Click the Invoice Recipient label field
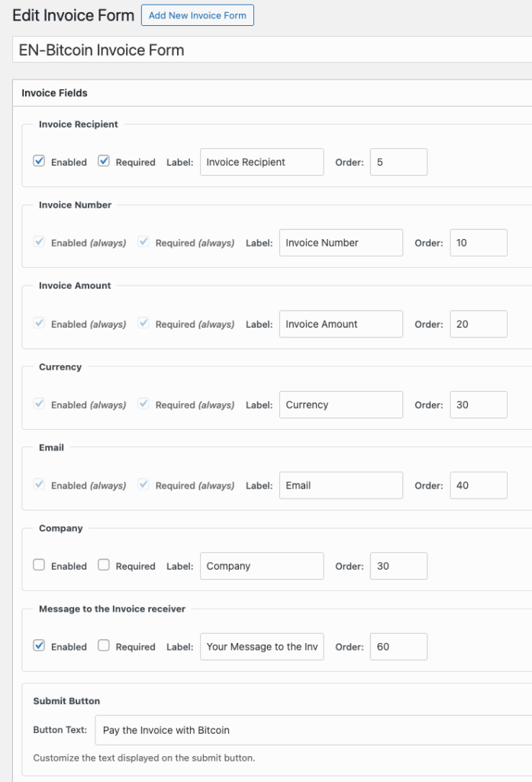The image size is (532, 782). (x=262, y=162)
